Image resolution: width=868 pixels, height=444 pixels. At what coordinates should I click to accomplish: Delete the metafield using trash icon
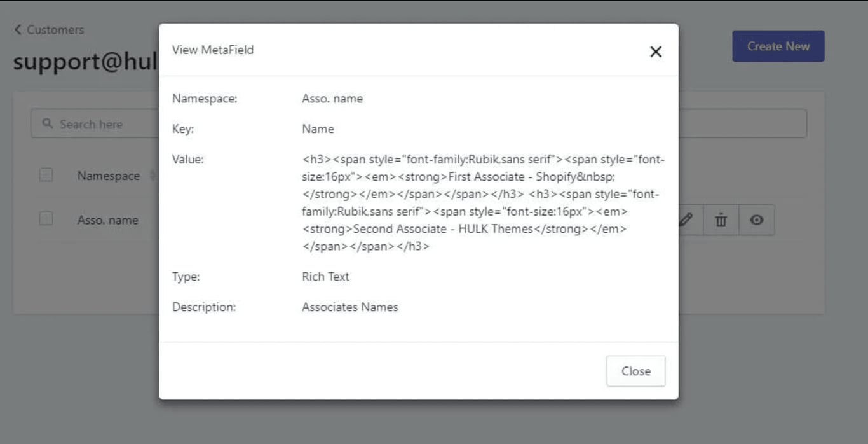click(x=721, y=220)
